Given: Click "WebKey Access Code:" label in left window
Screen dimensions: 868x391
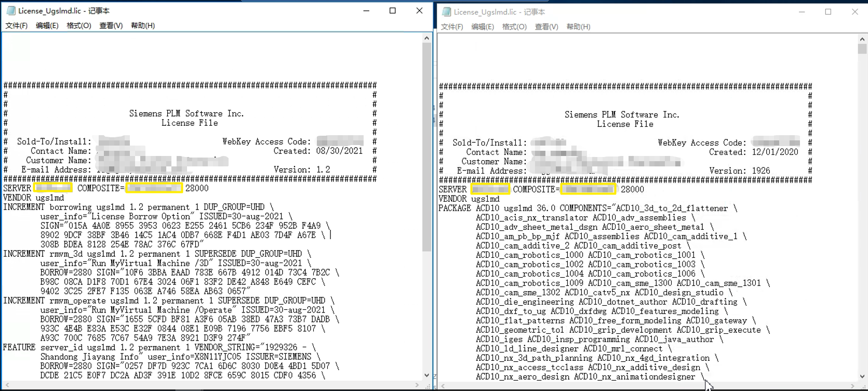Looking at the screenshot, I should pyautogui.click(x=266, y=141).
